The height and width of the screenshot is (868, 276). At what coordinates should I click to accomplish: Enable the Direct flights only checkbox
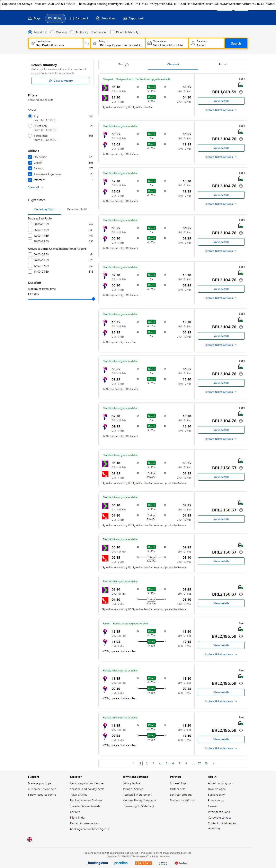[112, 32]
